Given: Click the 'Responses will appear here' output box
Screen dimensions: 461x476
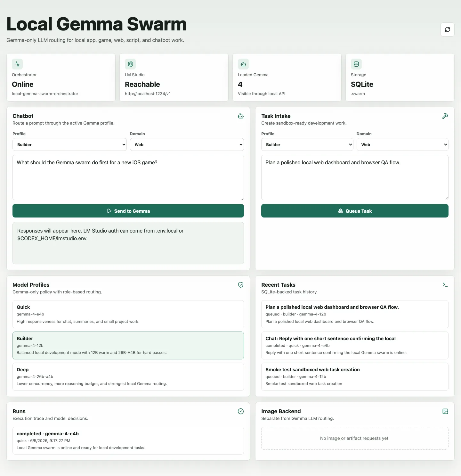Looking at the screenshot, I should [x=128, y=243].
